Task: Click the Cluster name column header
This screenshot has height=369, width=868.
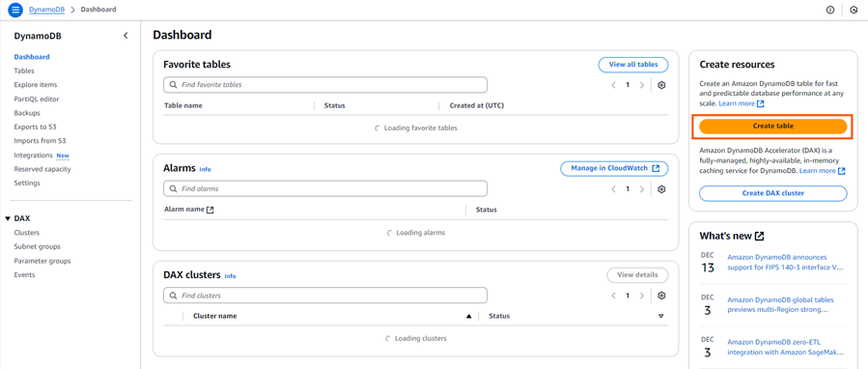Action: (214, 317)
